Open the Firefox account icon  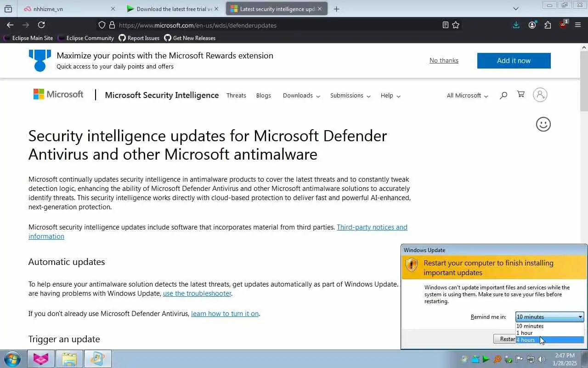(x=532, y=25)
